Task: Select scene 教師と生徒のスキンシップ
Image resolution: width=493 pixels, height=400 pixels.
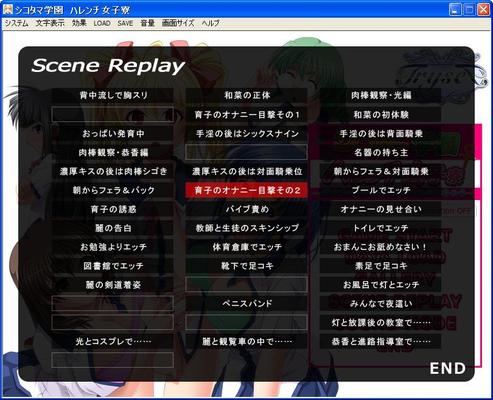Action: pos(247,228)
